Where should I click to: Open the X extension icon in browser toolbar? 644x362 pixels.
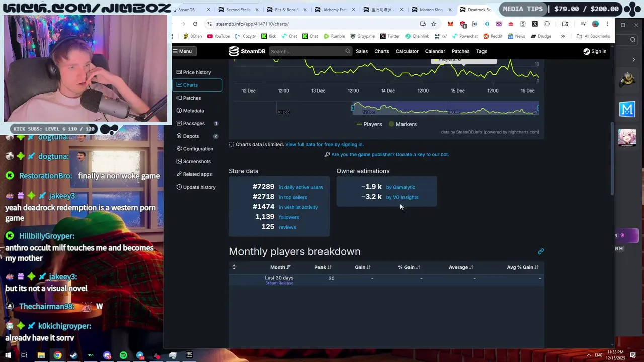pyautogui.click(x=535, y=24)
